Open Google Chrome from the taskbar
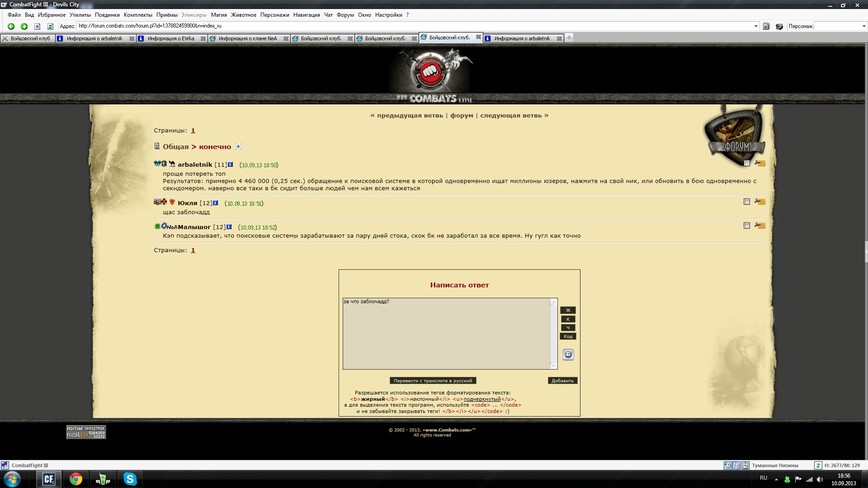Screen dimensions: 868x488 [x=76, y=479]
